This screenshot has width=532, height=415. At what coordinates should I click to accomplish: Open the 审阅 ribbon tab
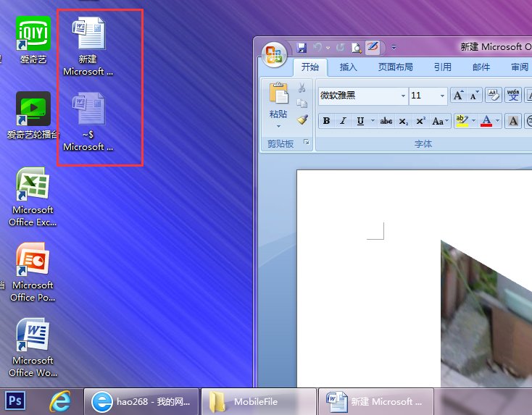pos(520,67)
